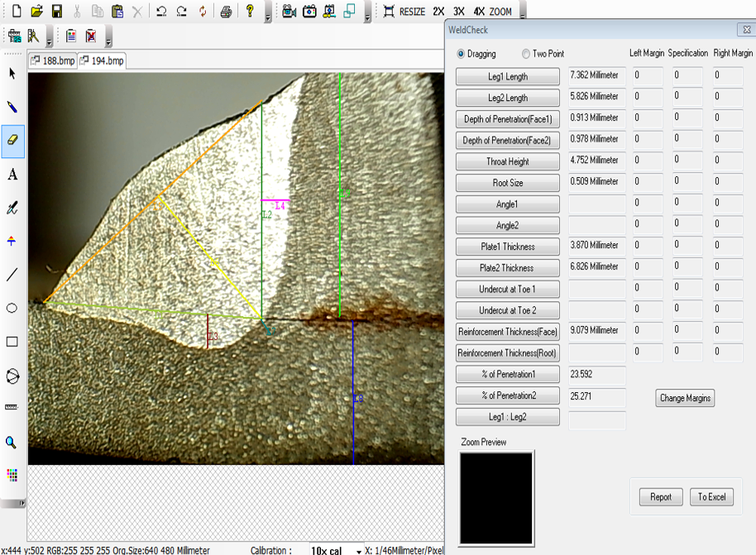
Task: Select the eraser tool
Action: tap(12, 141)
